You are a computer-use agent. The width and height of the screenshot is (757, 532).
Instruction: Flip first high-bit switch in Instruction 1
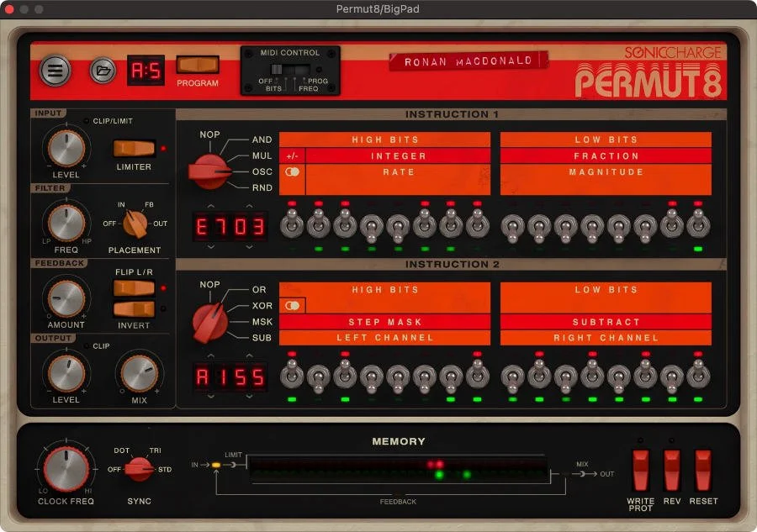click(x=292, y=223)
